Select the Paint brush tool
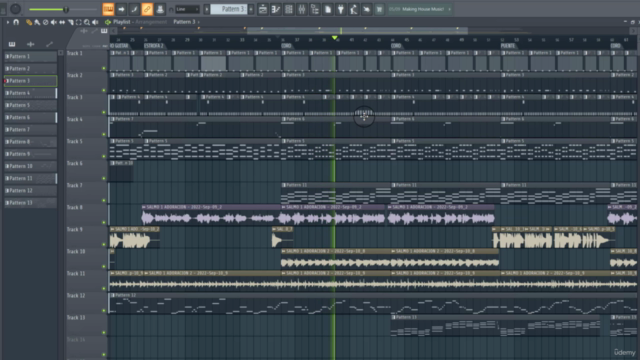Viewport: 640px width, 360px height. (x=37, y=22)
